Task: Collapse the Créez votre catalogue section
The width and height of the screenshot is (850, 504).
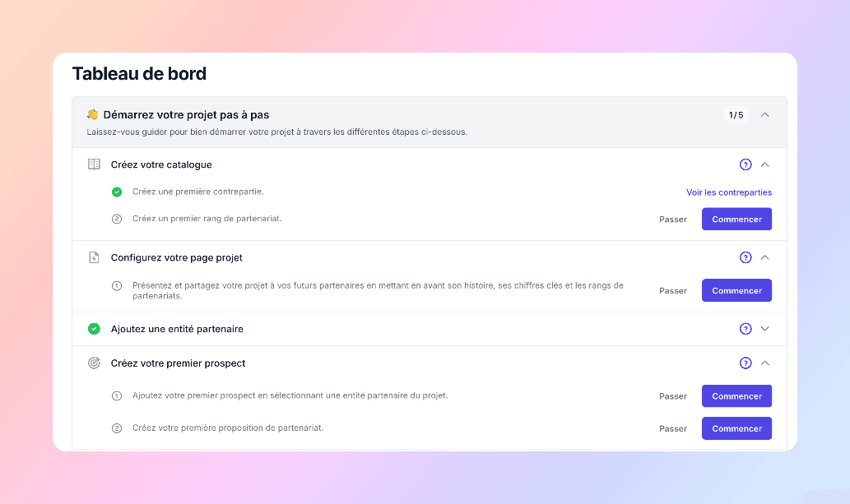Action: [x=765, y=164]
